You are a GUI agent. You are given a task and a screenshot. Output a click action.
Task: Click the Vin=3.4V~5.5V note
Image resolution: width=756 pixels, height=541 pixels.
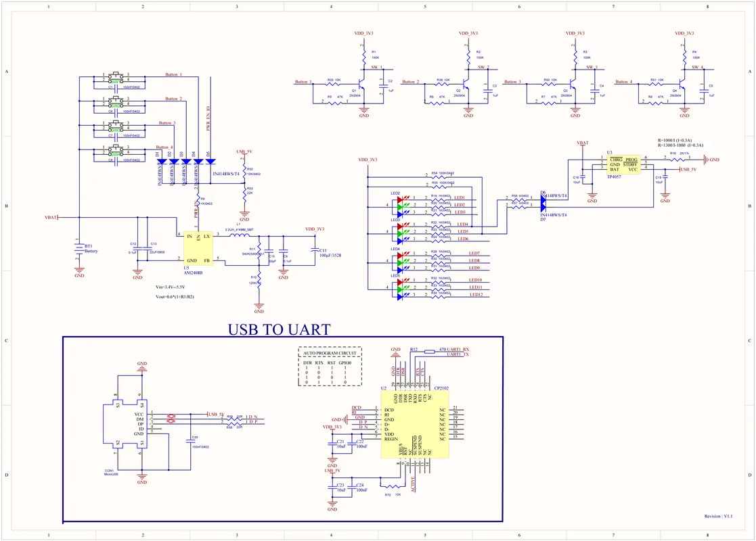[x=170, y=287]
